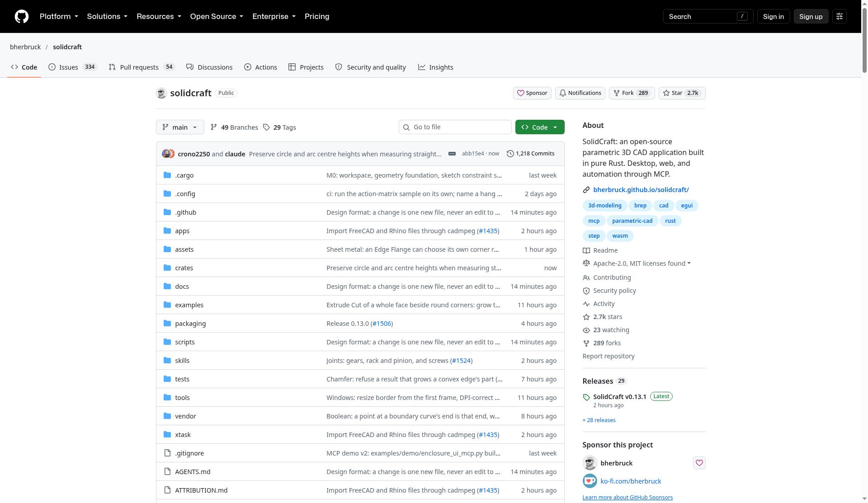
Task: Open the 49 Branches link
Action: pos(234,127)
